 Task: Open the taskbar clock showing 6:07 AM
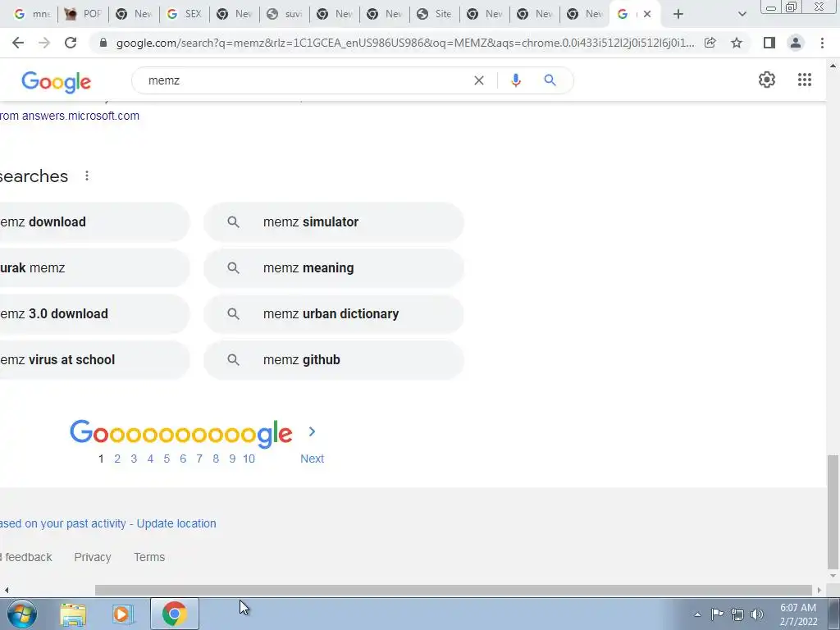tap(798, 614)
